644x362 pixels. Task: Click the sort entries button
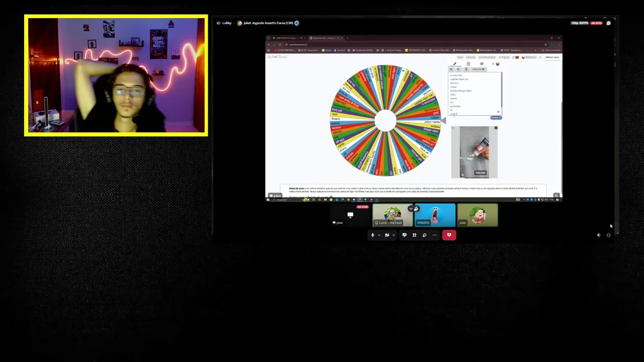pyautogui.click(x=458, y=69)
